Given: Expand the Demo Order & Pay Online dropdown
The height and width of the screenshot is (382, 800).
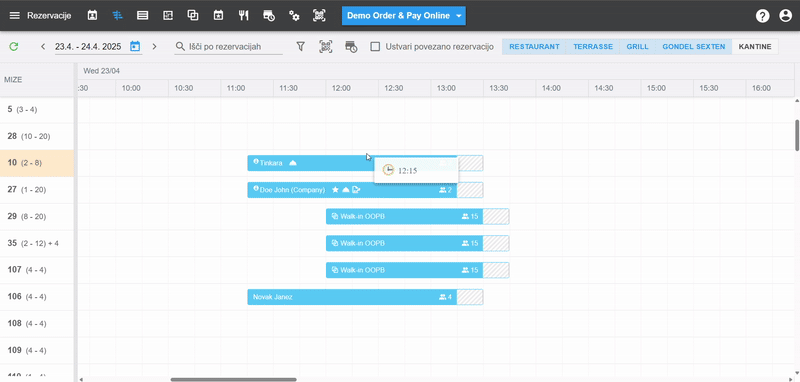Looking at the screenshot, I should click(x=404, y=15).
